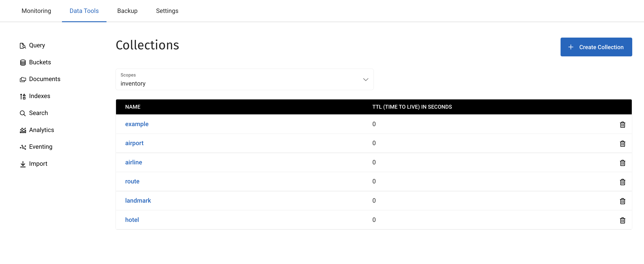Click the Analytics icon in sidebar

click(x=23, y=130)
